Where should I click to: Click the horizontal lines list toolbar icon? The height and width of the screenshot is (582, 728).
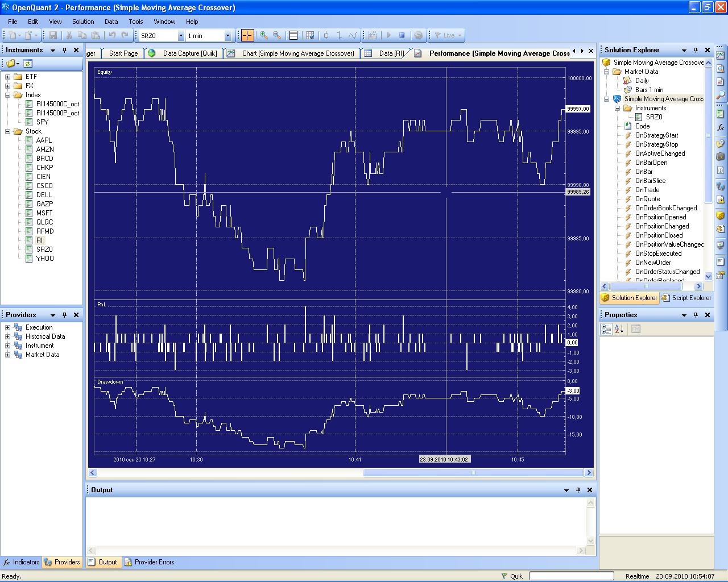[x=293, y=35]
